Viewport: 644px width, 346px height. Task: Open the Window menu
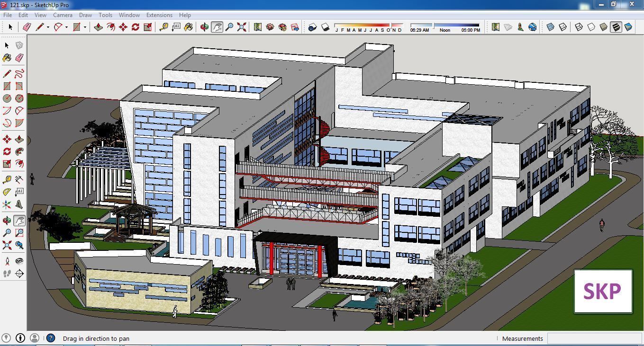[x=129, y=15]
